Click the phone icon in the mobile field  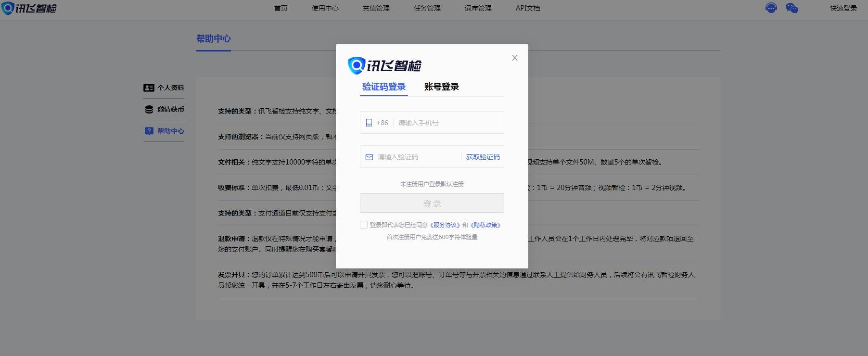click(369, 123)
